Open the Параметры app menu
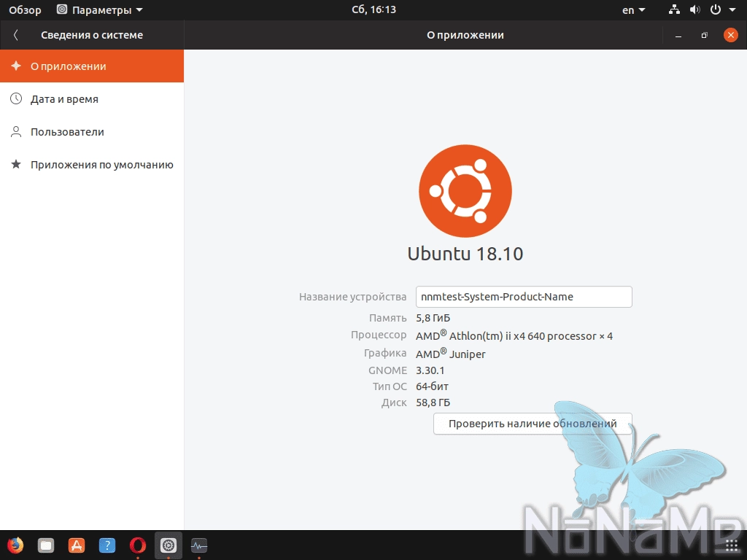747x560 pixels. click(99, 10)
